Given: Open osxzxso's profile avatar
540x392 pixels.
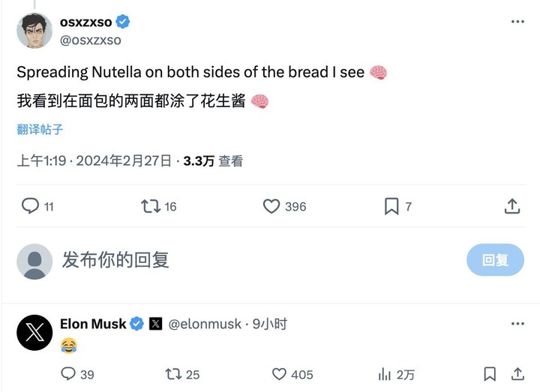Looking at the screenshot, I should 34,30.
